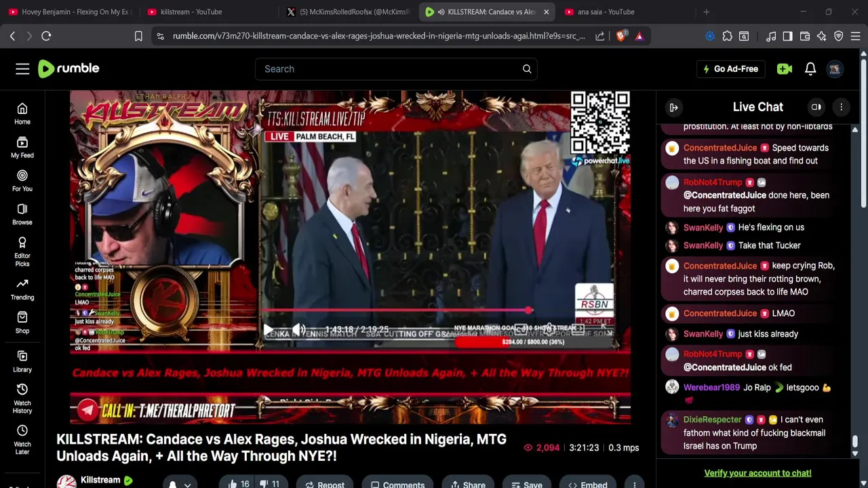Enter video fullscreen mode
The image size is (868, 488).
606,330
